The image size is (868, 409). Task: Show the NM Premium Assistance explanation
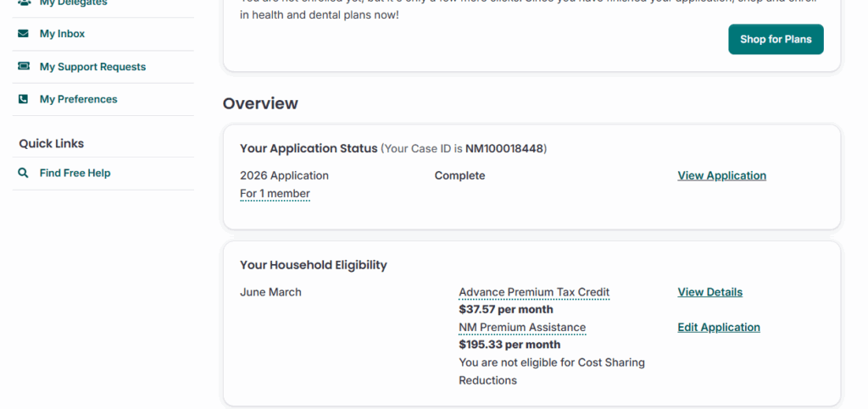pos(522,328)
